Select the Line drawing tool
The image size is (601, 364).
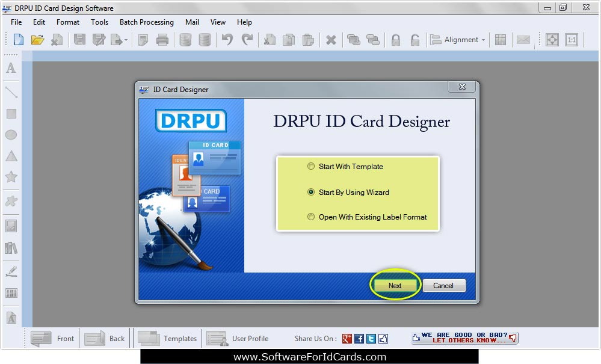(x=11, y=92)
